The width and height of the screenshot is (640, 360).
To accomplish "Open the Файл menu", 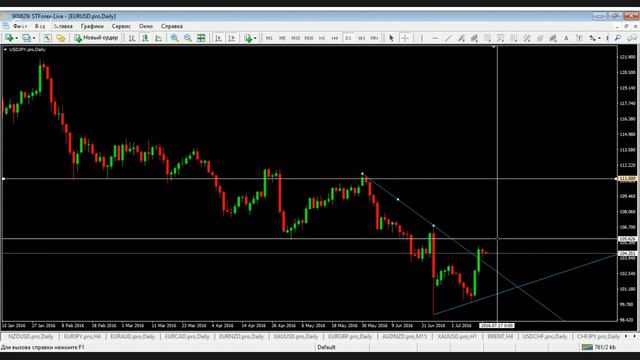I will [x=20, y=26].
